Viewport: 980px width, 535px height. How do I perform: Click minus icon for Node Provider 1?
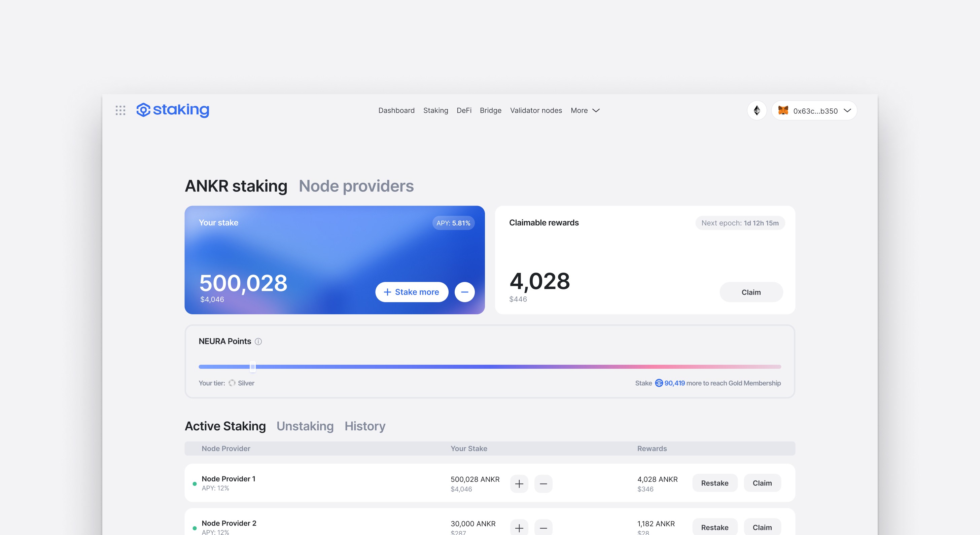[x=543, y=484]
